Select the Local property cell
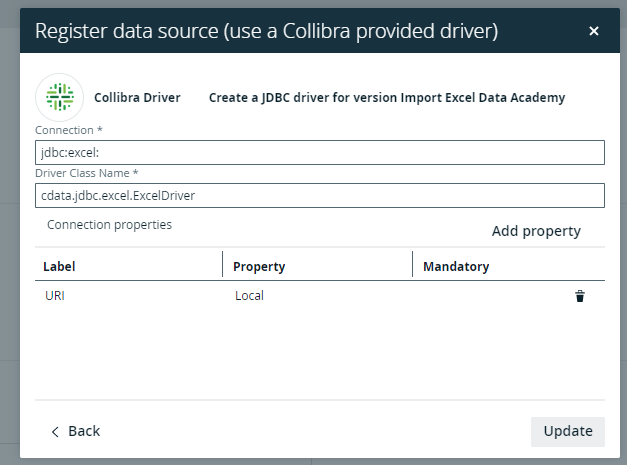This screenshot has width=627, height=465. click(250, 296)
